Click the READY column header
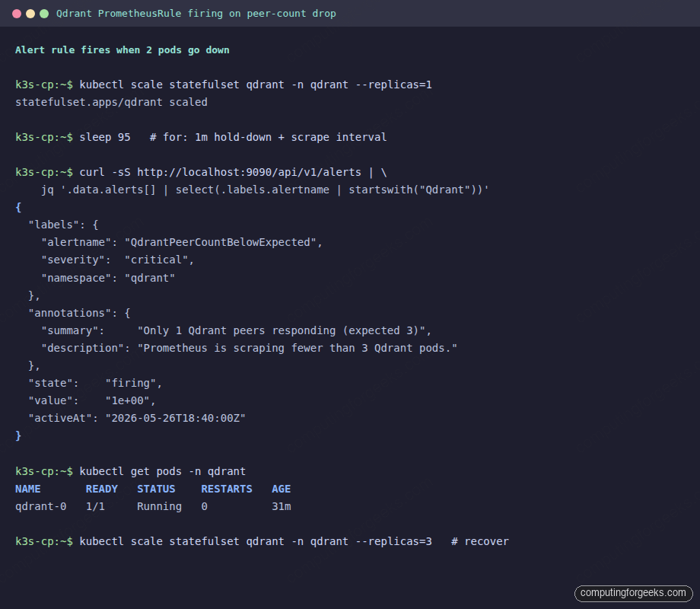The width and height of the screenshot is (700, 609). [102, 489]
